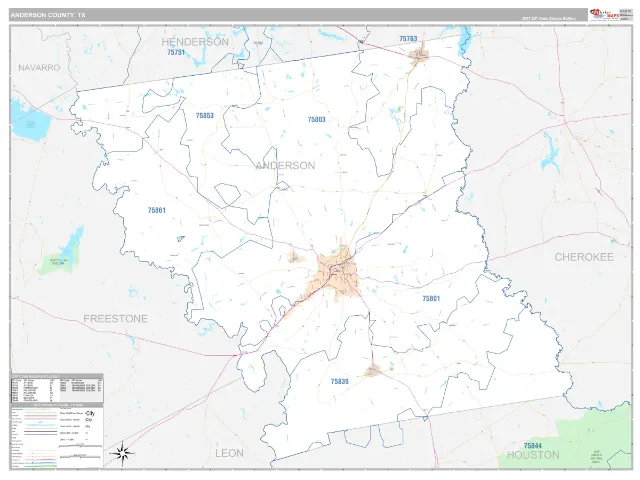
Task: Click the LEON county label
Action: (x=229, y=453)
